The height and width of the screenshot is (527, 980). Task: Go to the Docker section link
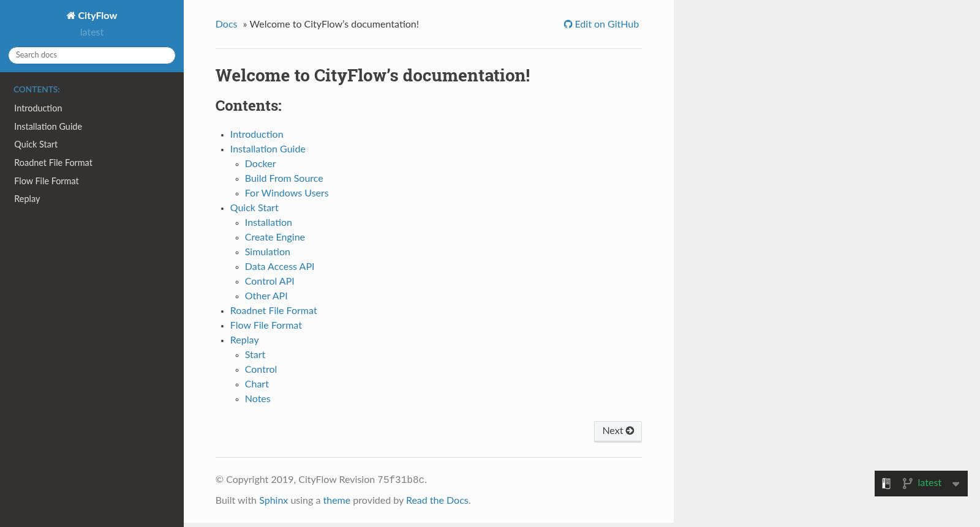260,164
